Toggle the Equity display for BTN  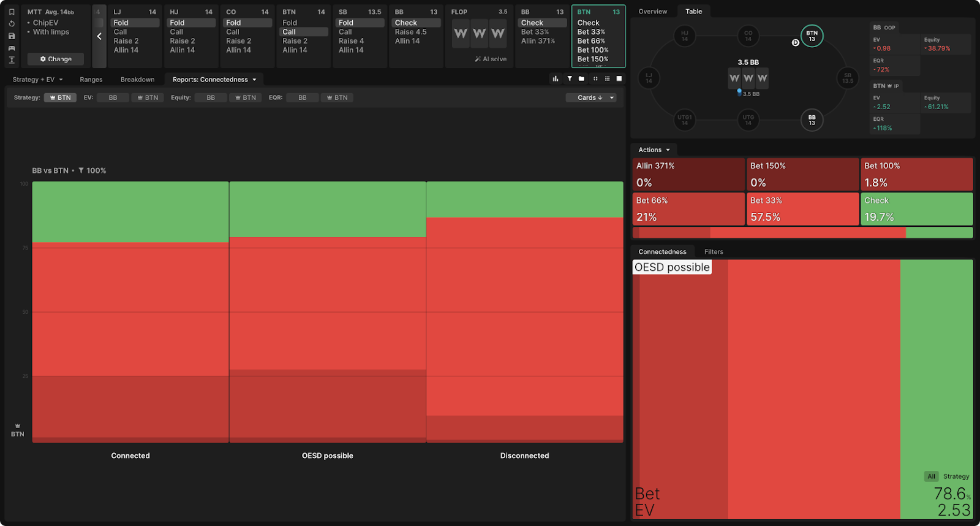coord(246,97)
